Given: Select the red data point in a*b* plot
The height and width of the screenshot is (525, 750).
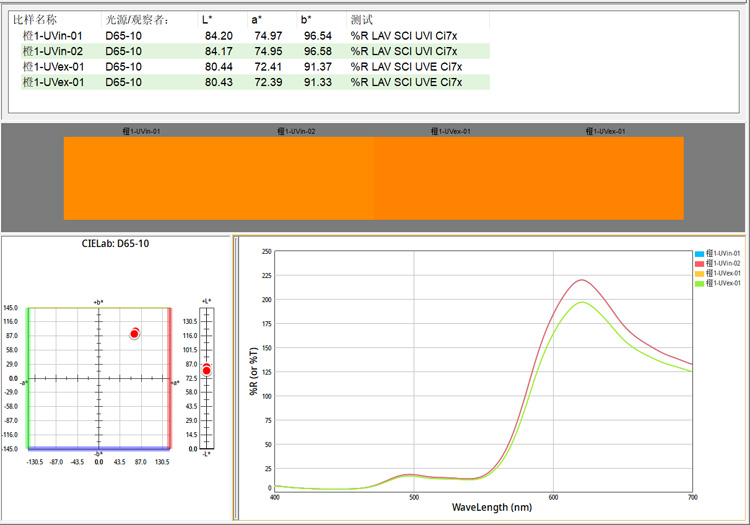Looking at the screenshot, I should point(135,333).
